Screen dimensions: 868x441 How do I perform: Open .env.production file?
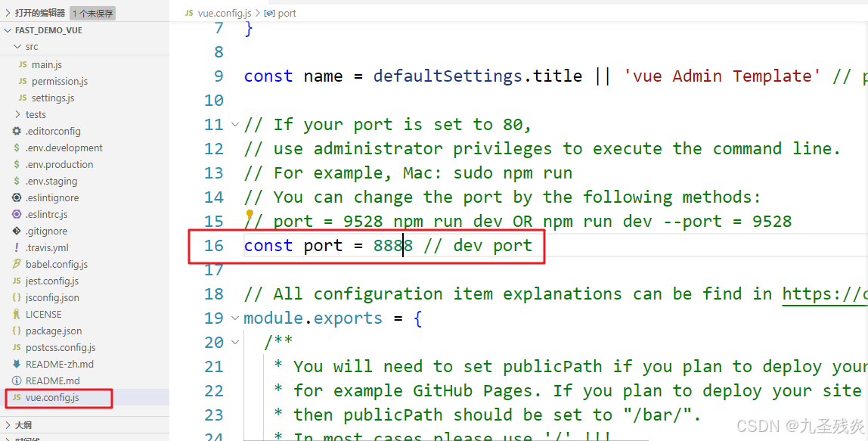59,164
